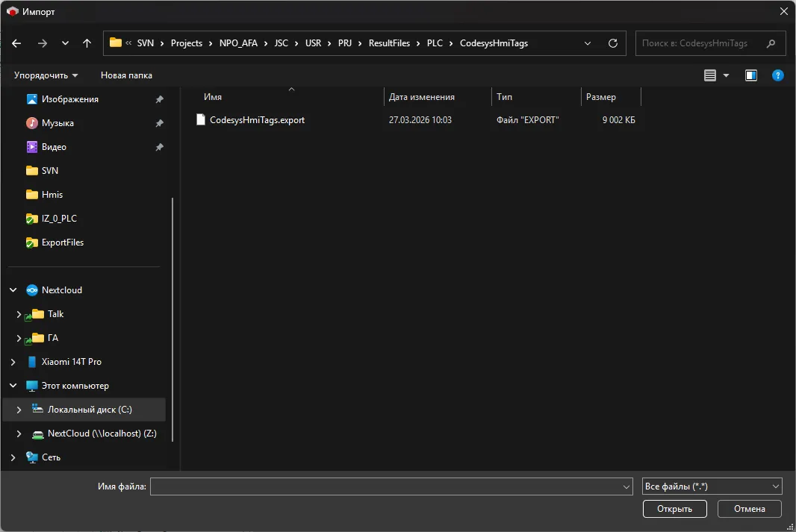Click Projects in the breadcrumb path
Image resolution: width=796 pixels, height=532 pixels.
(187, 43)
